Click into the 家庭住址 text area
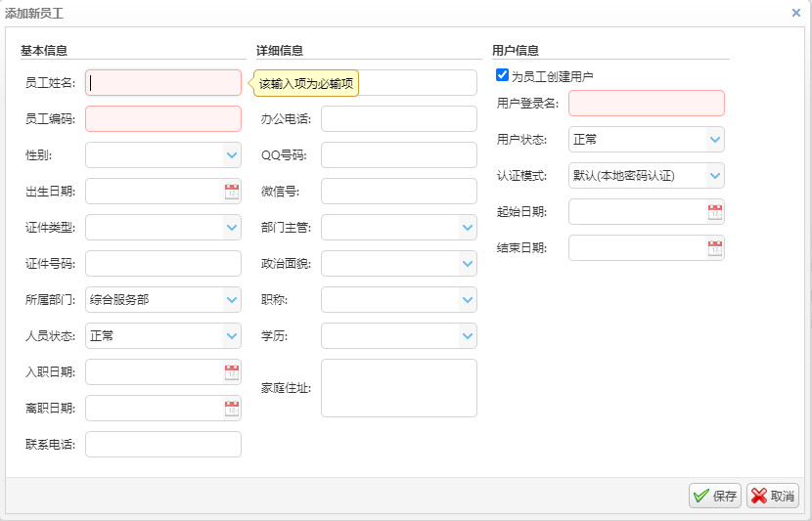 [398, 388]
